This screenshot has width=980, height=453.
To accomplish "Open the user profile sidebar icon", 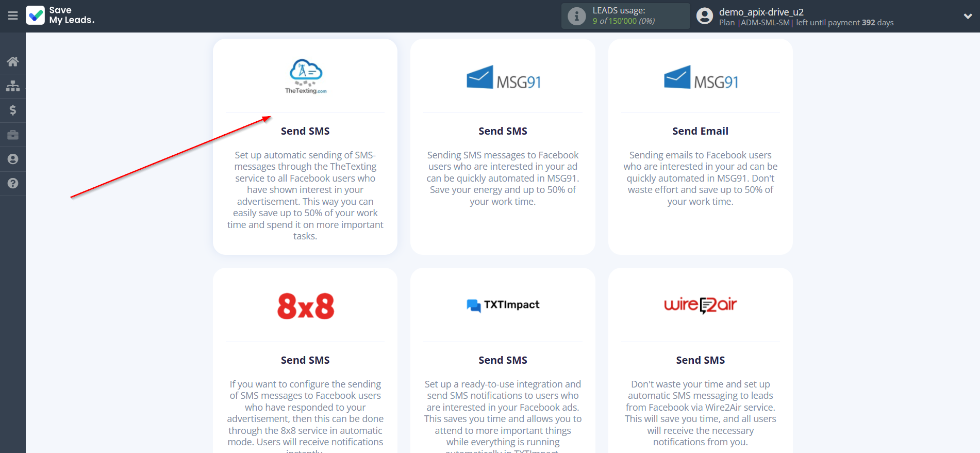I will point(13,159).
